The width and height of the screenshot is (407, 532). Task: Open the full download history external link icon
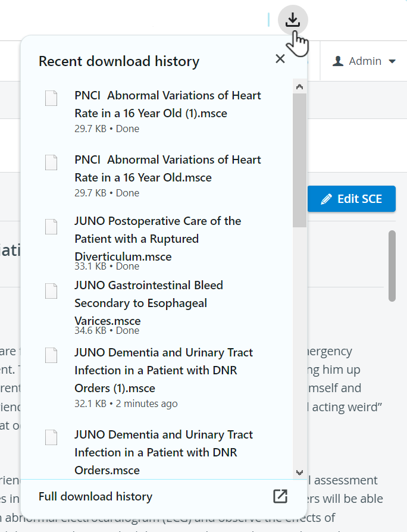tap(280, 496)
